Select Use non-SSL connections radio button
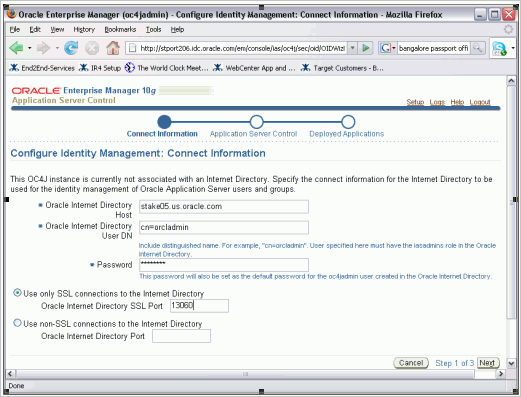Viewport: 521px width, 397px height. (x=17, y=323)
